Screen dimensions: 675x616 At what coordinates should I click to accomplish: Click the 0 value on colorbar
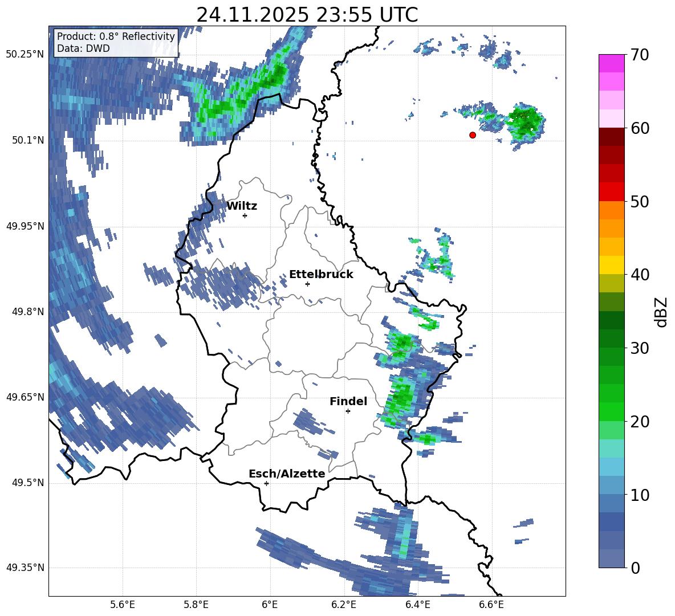point(635,568)
